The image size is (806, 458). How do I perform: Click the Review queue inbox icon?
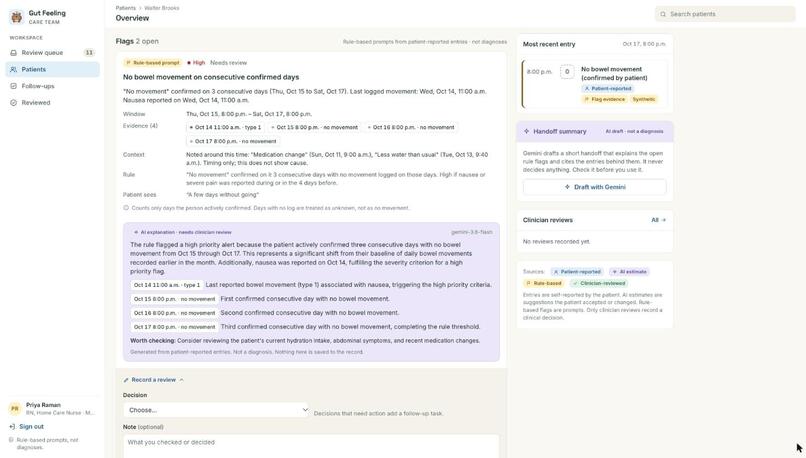[13, 52]
